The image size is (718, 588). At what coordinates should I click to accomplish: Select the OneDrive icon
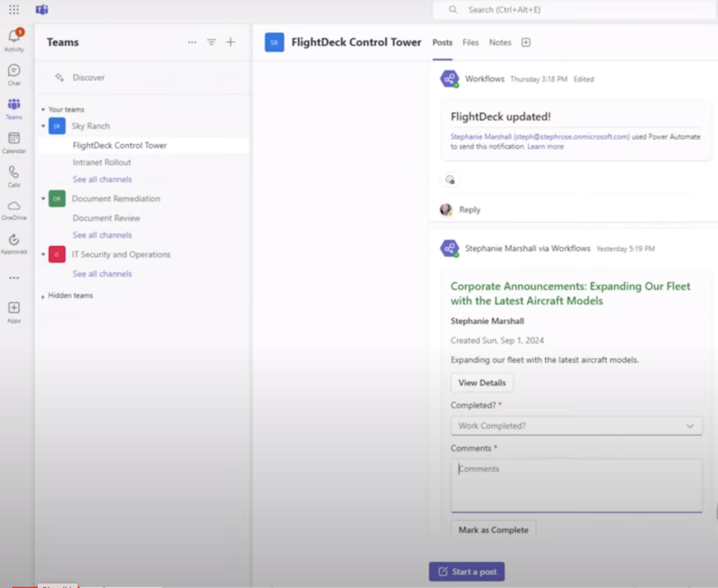(x=14, y=206)
